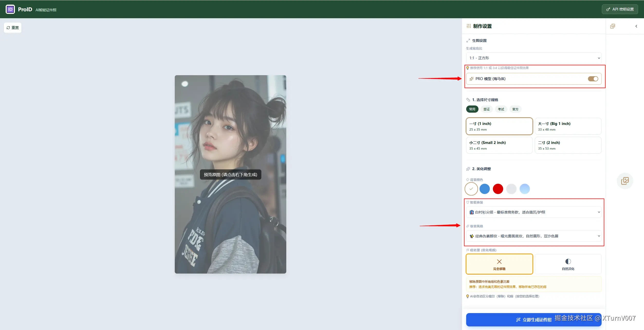Screen dimensions: 644x330
Task: Select the red background color swatch
Action: click(498, 189)
